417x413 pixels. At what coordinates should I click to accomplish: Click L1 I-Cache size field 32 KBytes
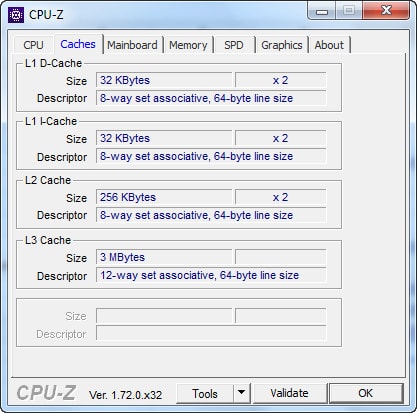(x=164, y=138)
